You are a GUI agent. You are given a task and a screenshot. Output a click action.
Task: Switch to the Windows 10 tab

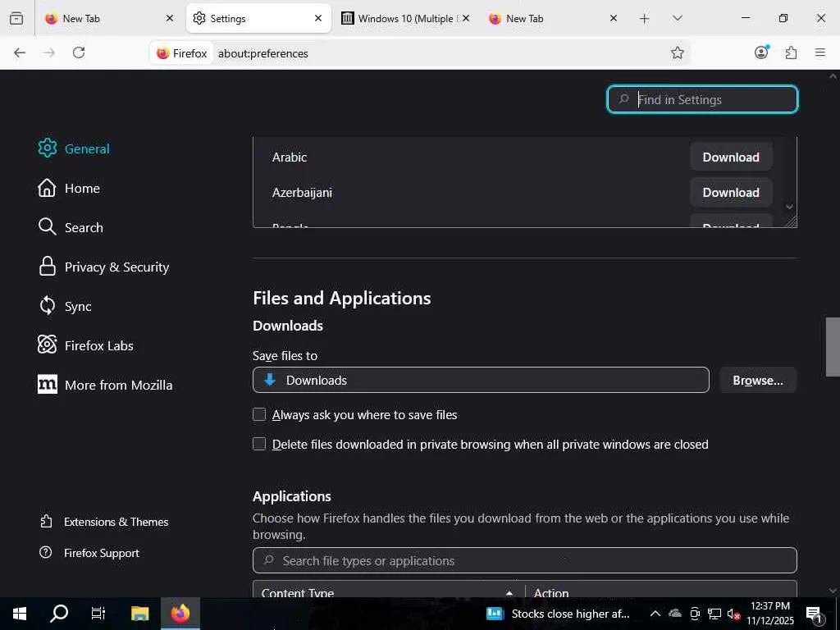pos(402,18)
